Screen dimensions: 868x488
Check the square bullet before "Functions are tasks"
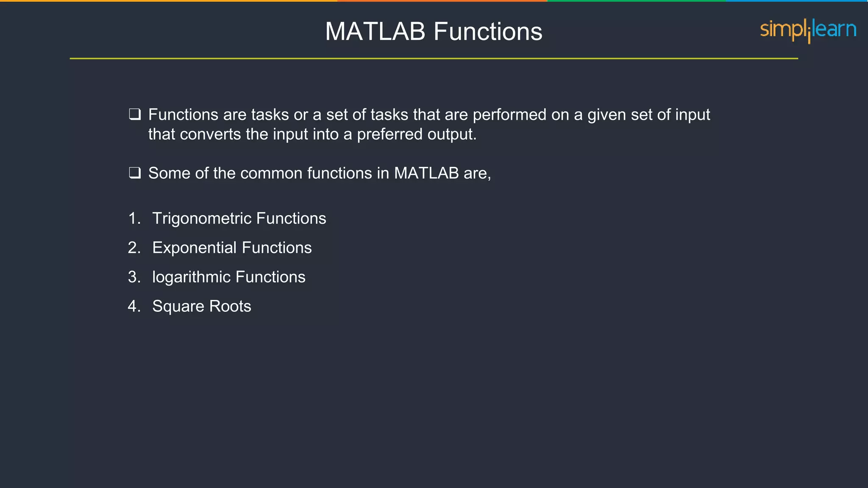coord(135,114)
